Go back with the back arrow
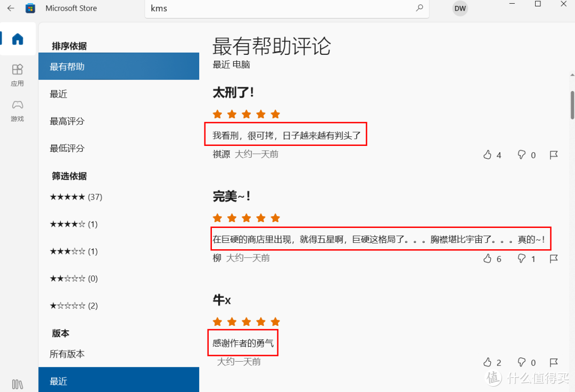 [x=11, y=8]
